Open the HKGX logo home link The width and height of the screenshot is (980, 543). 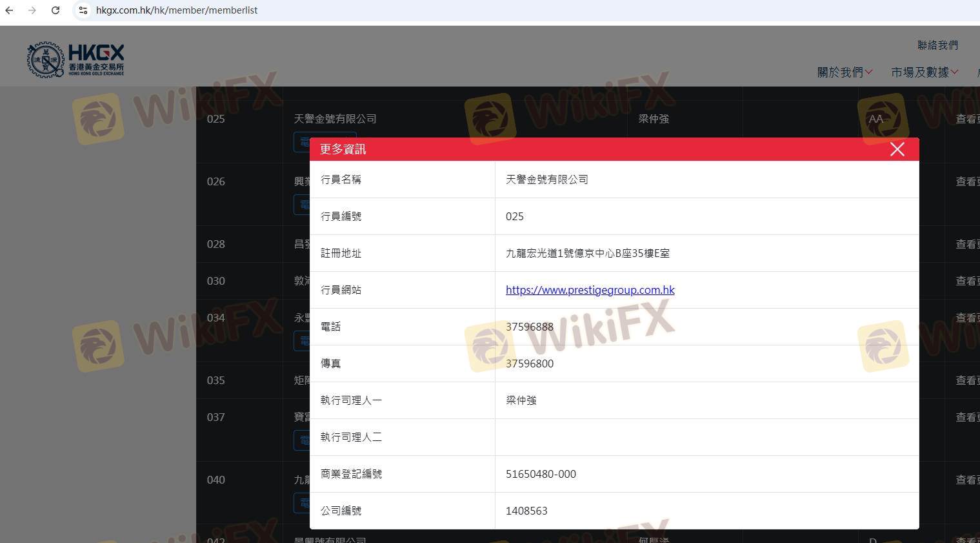coord(75,60)
